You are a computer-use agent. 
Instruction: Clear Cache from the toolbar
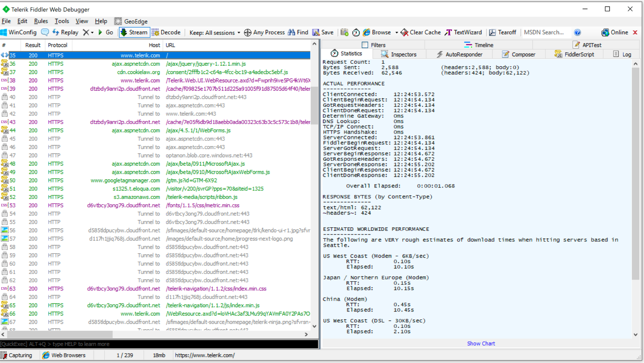pyautogui.click(x=421, y=32)
